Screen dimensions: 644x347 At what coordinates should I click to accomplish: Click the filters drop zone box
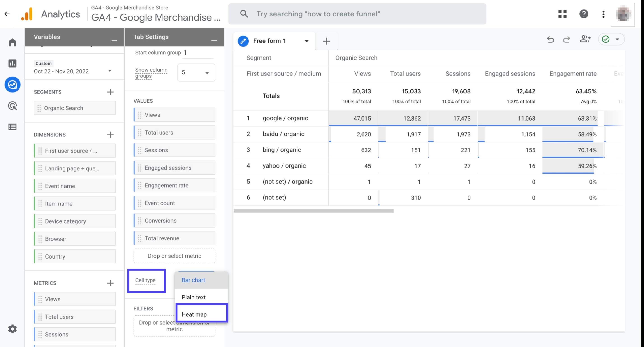(x=174, y=326)
